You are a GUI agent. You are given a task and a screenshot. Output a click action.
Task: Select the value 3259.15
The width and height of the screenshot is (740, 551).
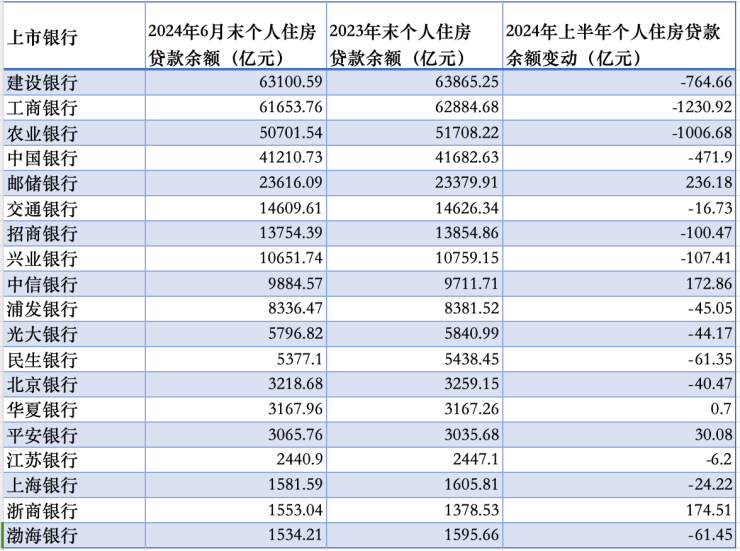point(471,384)
